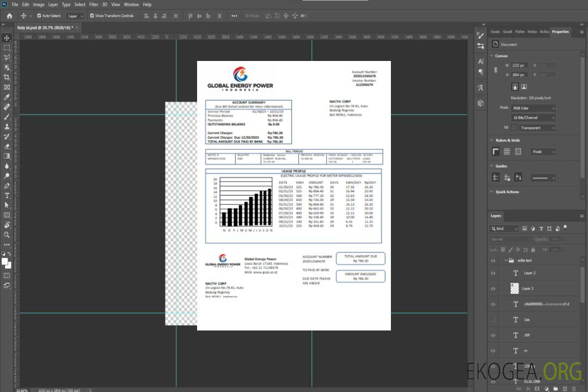Open the 16 Bits/Channel dropdown
The height and width of the screenshot is (392, 588).
[x=533, y=118]
